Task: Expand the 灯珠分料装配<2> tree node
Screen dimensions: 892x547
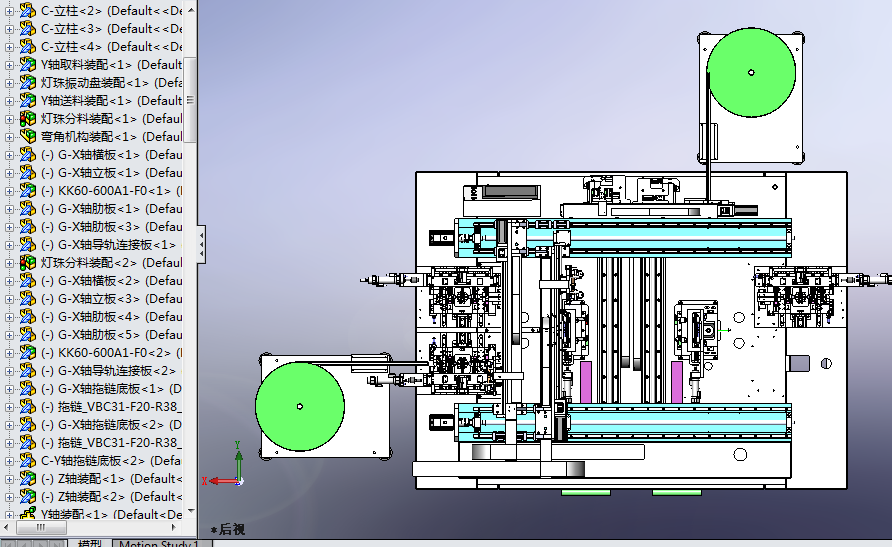Action: (10, 263)
